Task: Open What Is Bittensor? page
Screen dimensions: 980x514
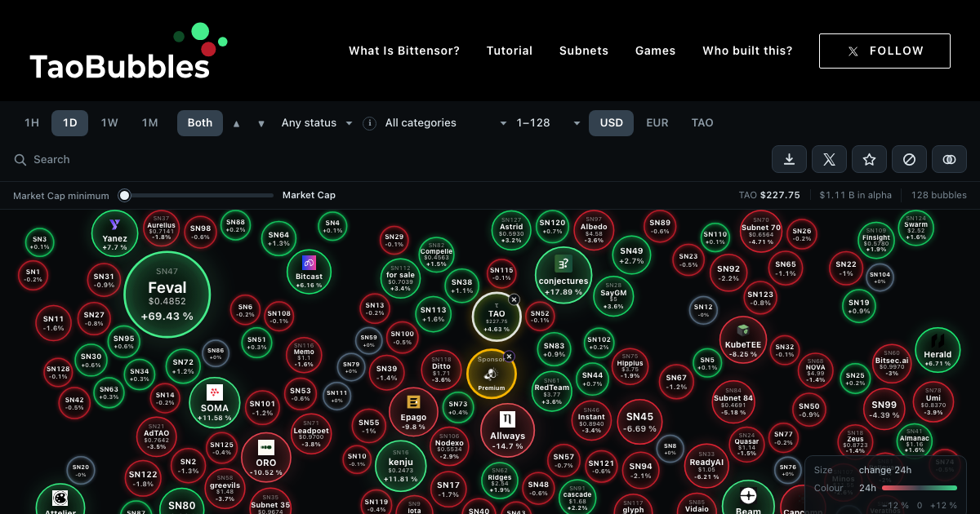Action: tap(404, 51)
